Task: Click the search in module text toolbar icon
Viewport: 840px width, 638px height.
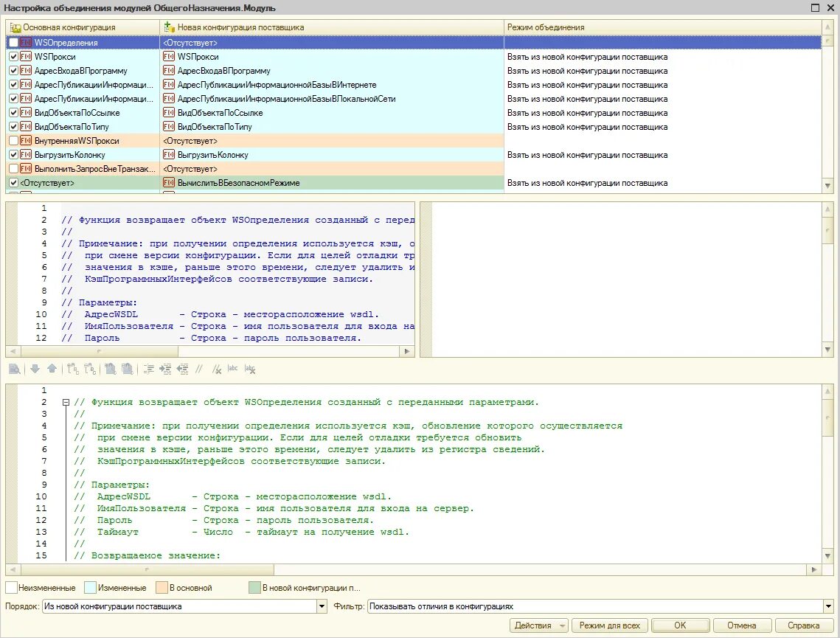Action: click(15, 369)
